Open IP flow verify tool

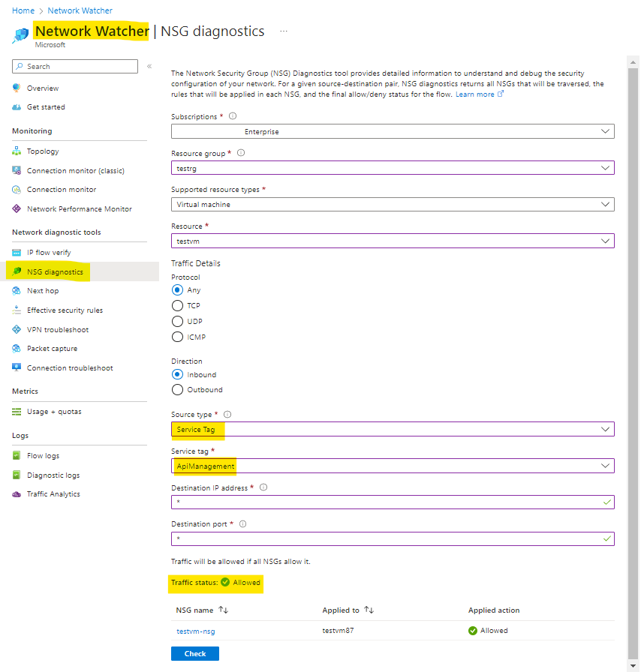click(x=49, y=253)
